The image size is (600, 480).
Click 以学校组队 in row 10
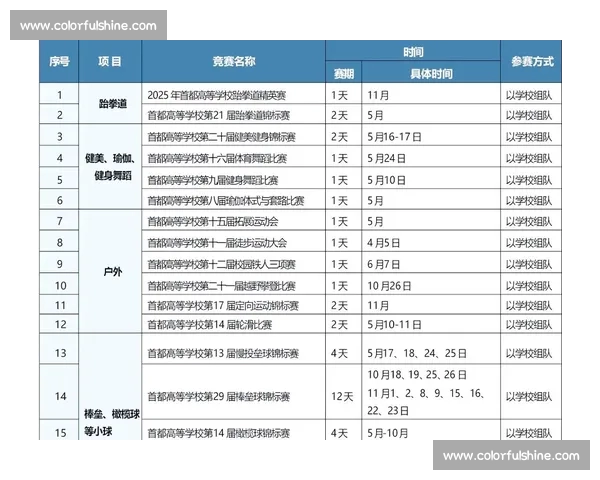pyautogui.click(x=529, y=286)
